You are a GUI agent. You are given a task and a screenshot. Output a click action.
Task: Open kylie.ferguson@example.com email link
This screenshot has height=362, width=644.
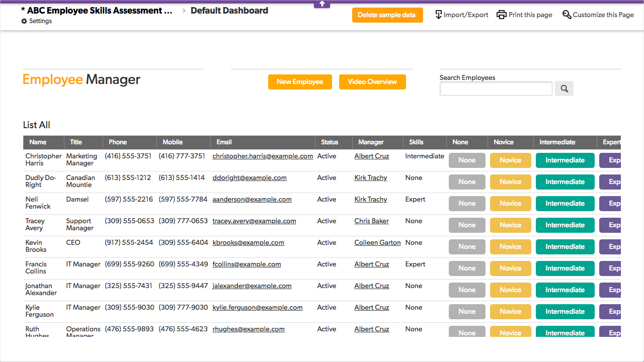(x=258, y=308)
